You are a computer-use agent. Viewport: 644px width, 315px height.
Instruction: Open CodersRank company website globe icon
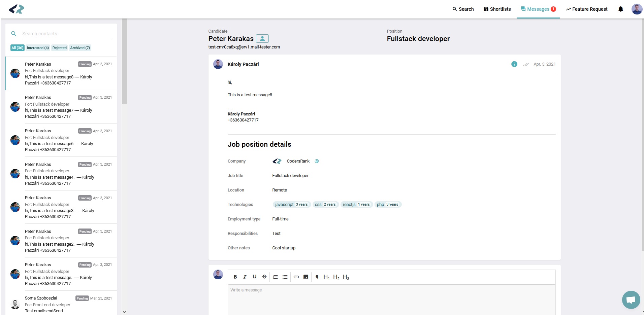click(317, 161)
